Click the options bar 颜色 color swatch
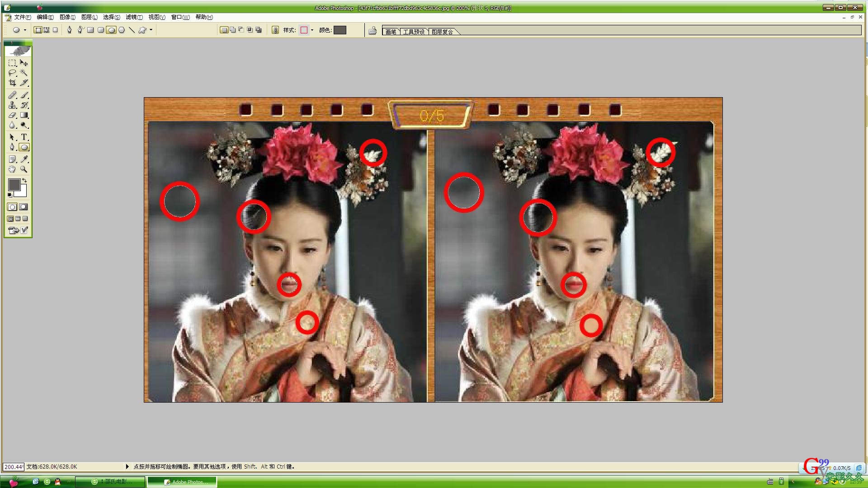Screen dimensions: 868x488 [x=340, y=30]
